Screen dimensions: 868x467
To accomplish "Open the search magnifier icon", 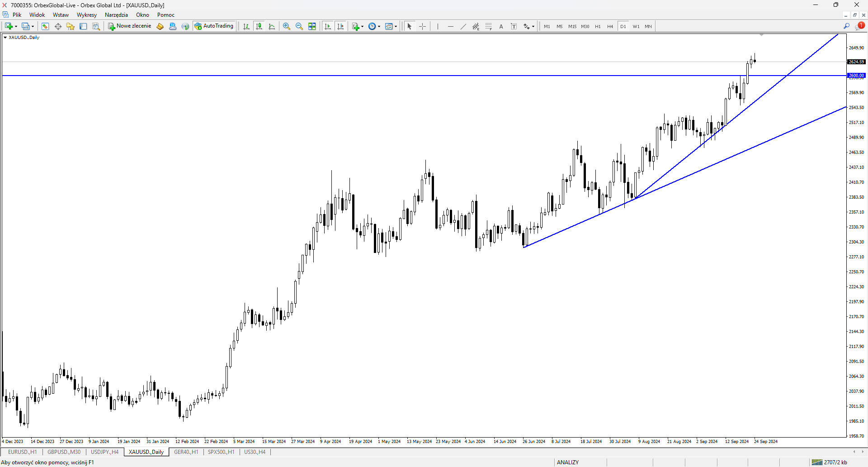I will [x=846, y=26].
